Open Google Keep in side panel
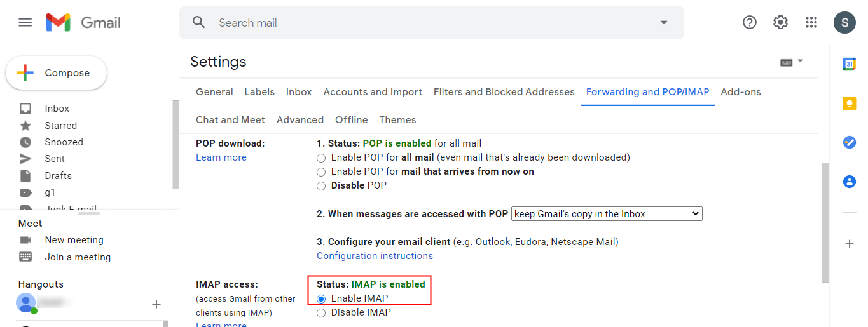This screenshot has height=327, width=868. 849,103
